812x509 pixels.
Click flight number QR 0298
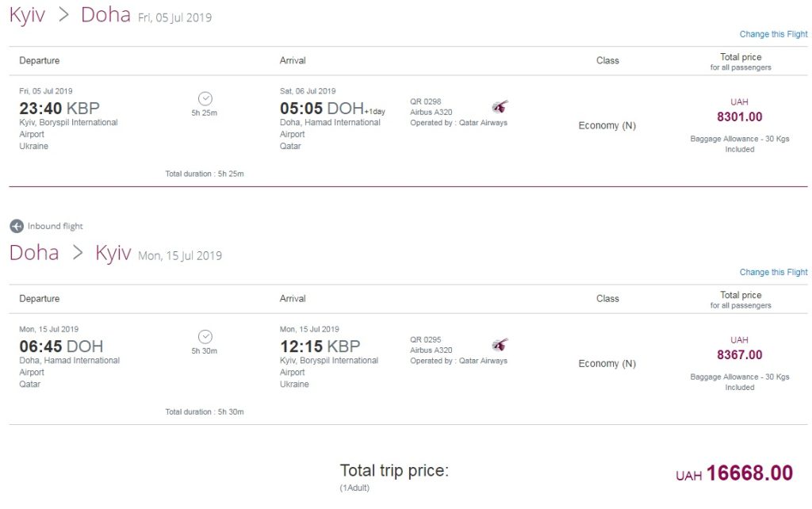tap(425, 101)
